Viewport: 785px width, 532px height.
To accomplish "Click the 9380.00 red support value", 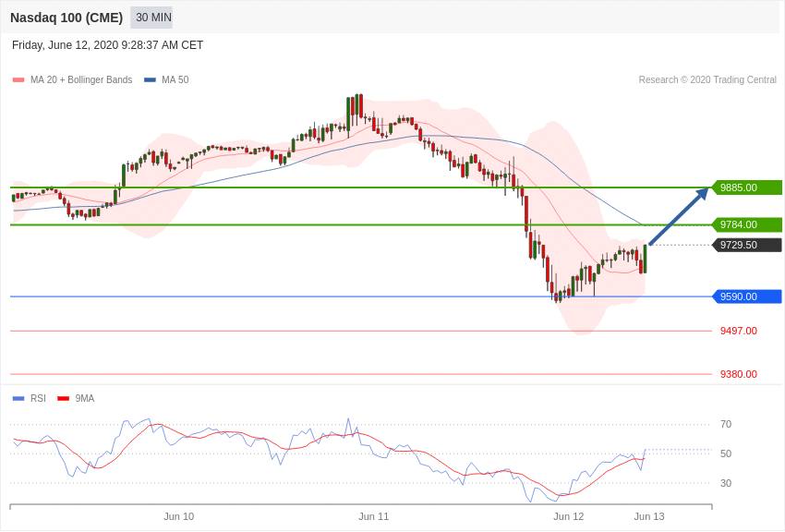I will 739,374.
